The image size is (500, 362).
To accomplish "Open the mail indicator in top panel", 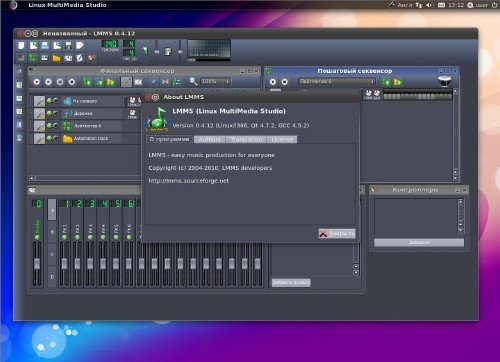I will tap(441, 5).
